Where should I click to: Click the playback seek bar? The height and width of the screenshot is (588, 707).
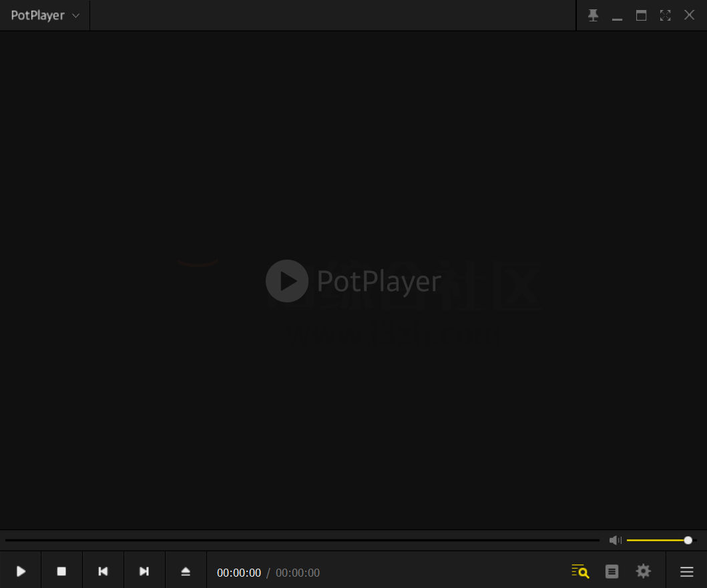[302, 540]
